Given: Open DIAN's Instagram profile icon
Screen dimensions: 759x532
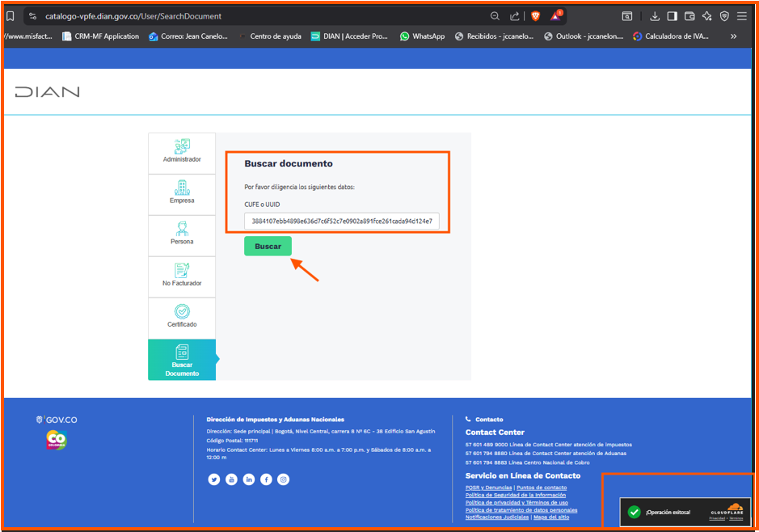Looking at the screenshot, I should 284,479.
